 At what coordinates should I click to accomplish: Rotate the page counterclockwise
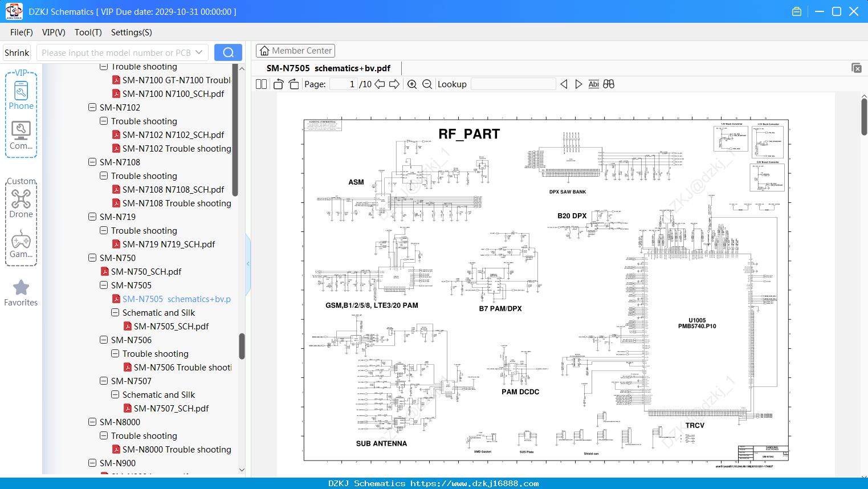(279, 84)
